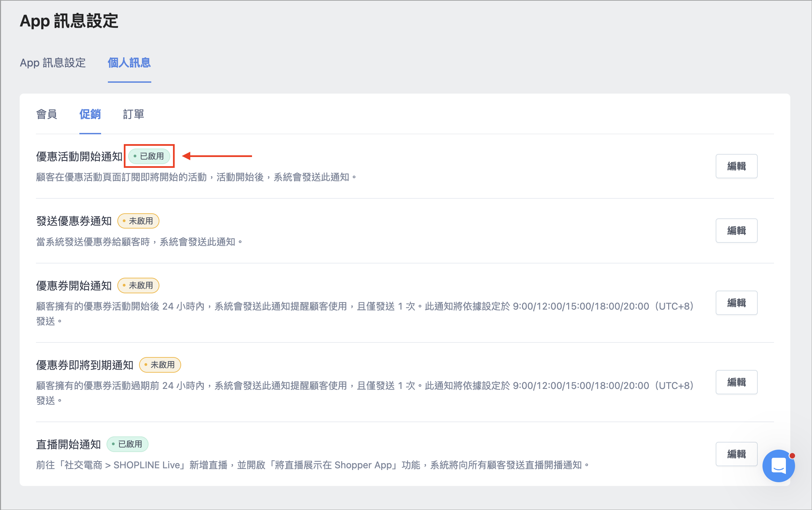Click description starting 顧客在優惠活動頁面訂閱

[x=196, y=177]
